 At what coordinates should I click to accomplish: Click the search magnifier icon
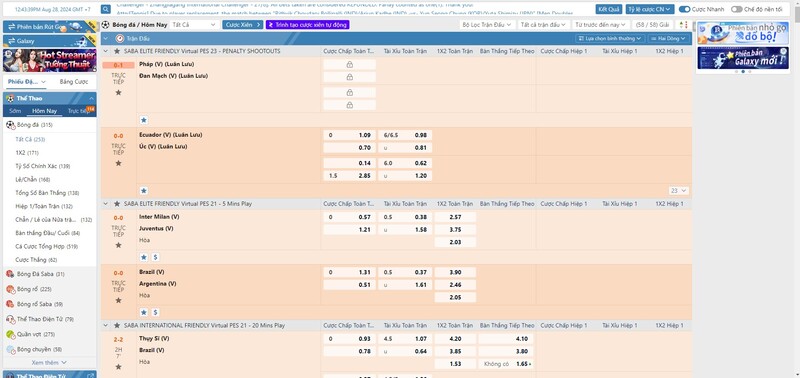click(x=106, y=9)
